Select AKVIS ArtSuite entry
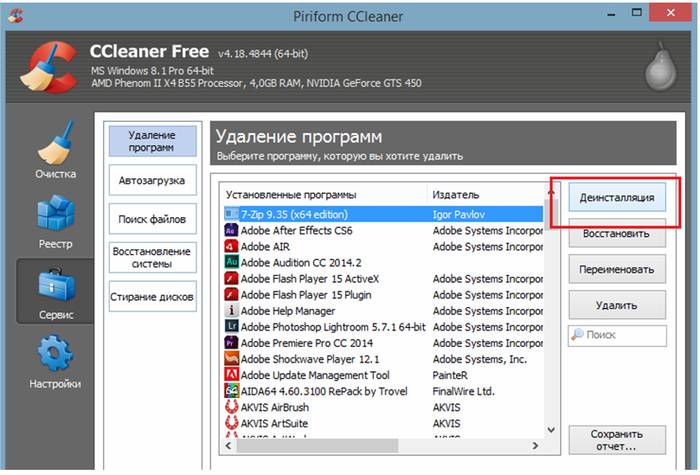This screenshot has height=475, width=700. [x=383, y=423]
